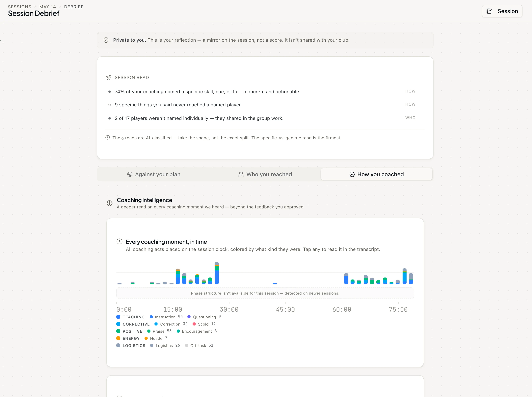
Task: Click the Scold pink color dot in legend
Action: [194, 324]
